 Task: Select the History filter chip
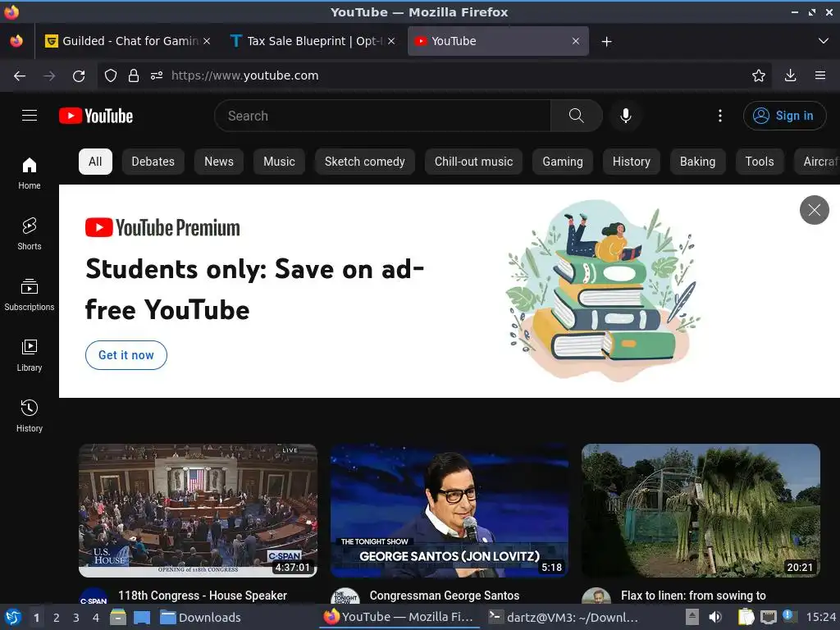coord(631,162)
